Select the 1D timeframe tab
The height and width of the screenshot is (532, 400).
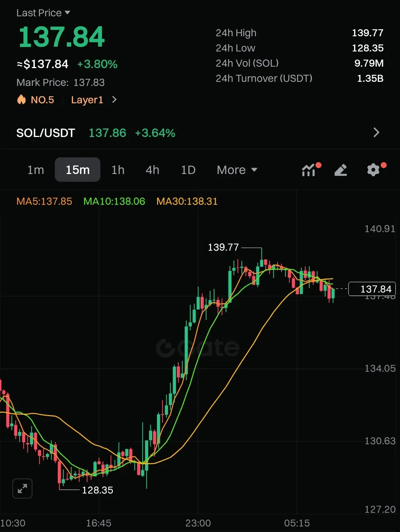pos(188,170)
